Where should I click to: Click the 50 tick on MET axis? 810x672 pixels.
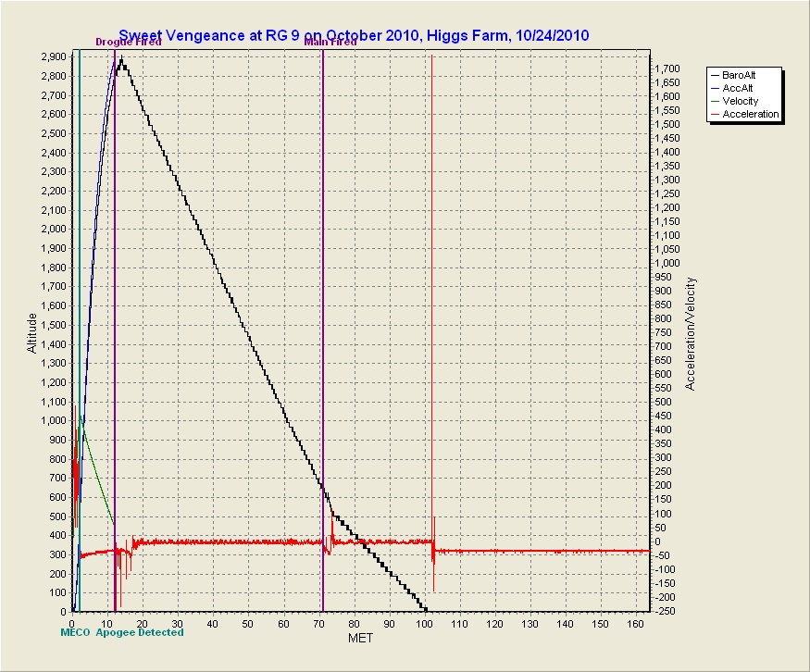tap(248, 623)
